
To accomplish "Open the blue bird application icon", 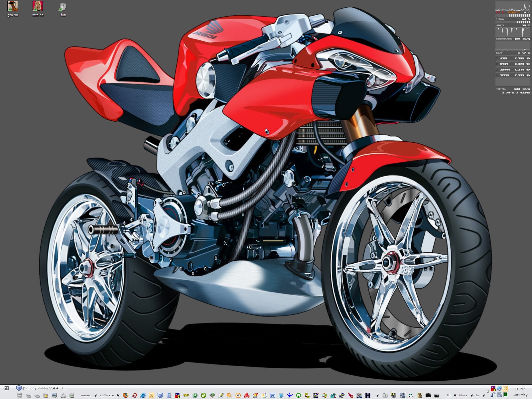I will (x=290, y=395).
